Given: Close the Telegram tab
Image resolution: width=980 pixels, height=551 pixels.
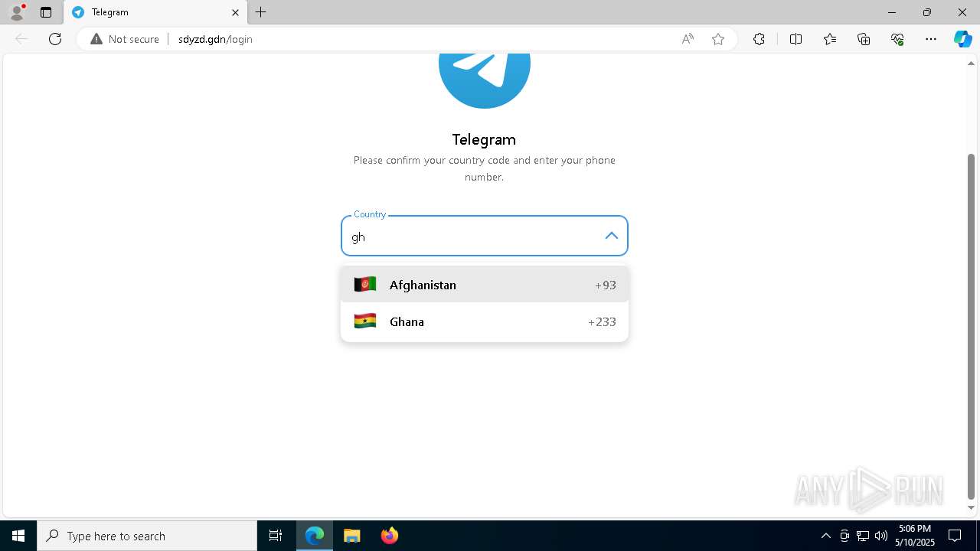Looking at the screenshot, I should tap(236, 12).
